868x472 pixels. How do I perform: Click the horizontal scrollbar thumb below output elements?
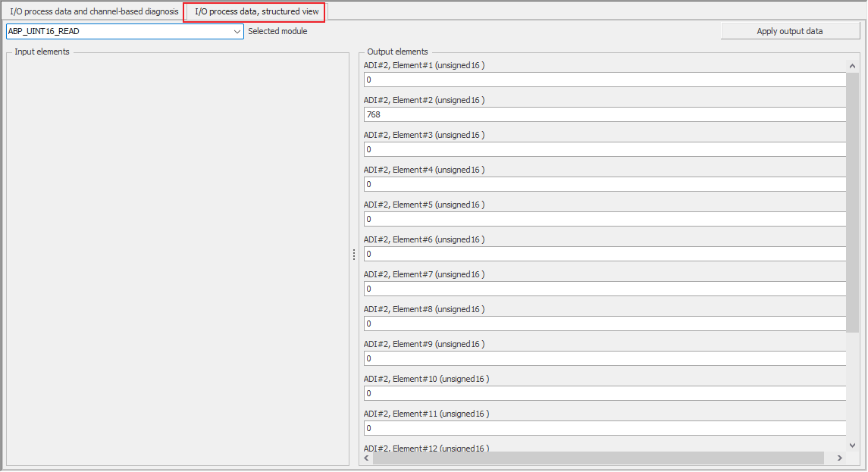tap(598, 458)
